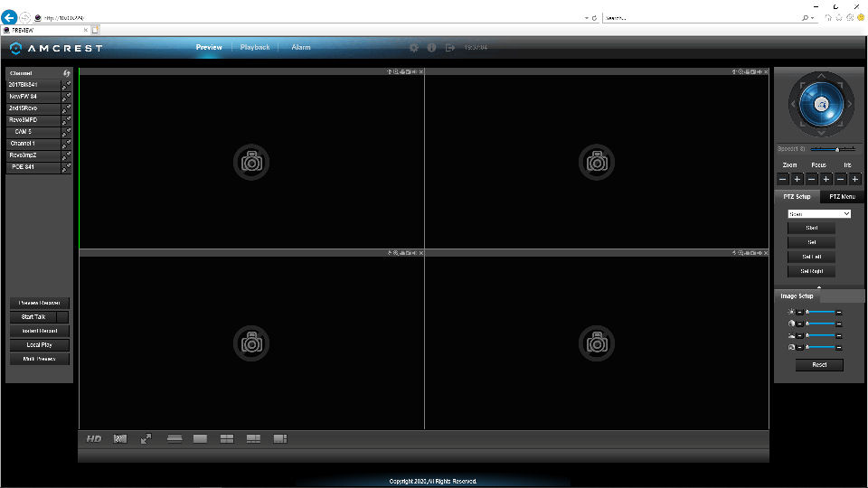Open the info icon in header
The height and width of the screenshot is (488, 868).
click(x=432, y=48)
